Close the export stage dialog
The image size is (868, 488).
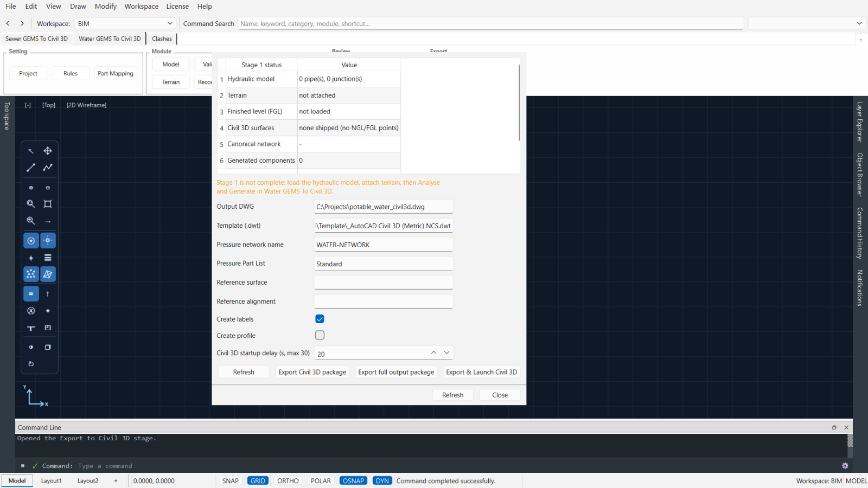500,395
